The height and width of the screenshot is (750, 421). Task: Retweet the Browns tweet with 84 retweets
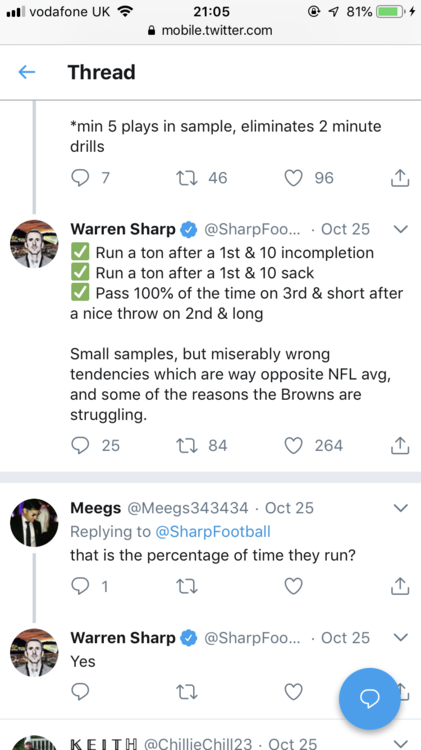tap(187, 445)
